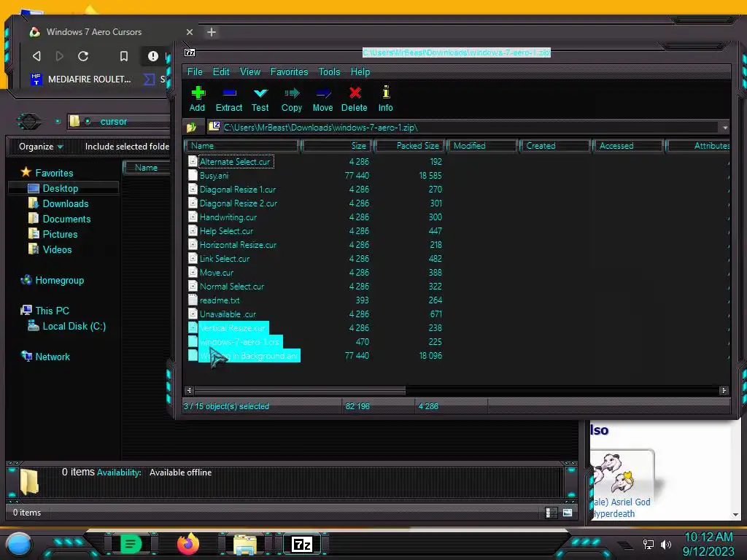Image resolution: width=747 pixels, height=560 pixels.
Task: Open the 7-Zip File menu
Action: coord(195,71)
